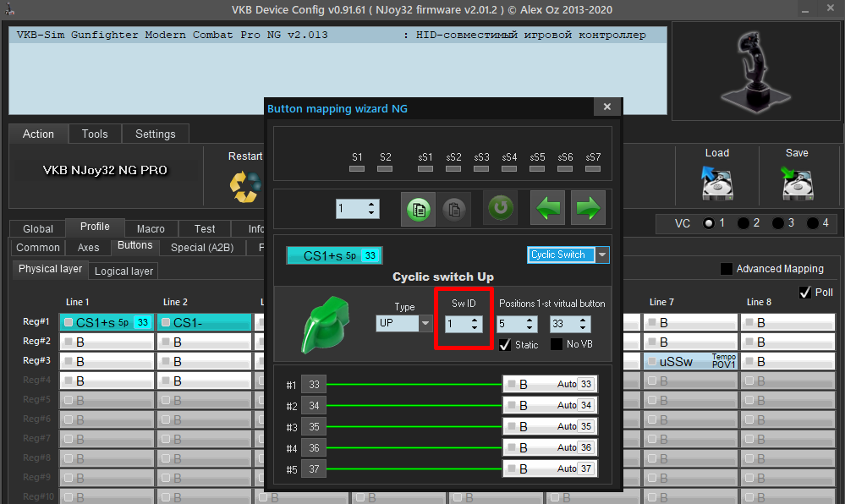Click the B cell in Reg#2 Line 7

(691, 342)
